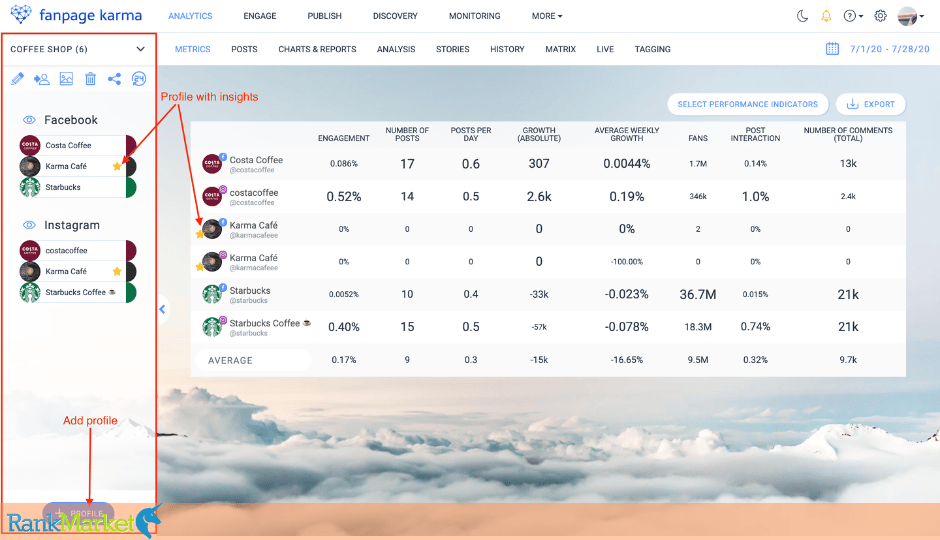Viewport: 940px width, 540px height.
Task: Click the EXPORT button
Action: click(870, 104)
